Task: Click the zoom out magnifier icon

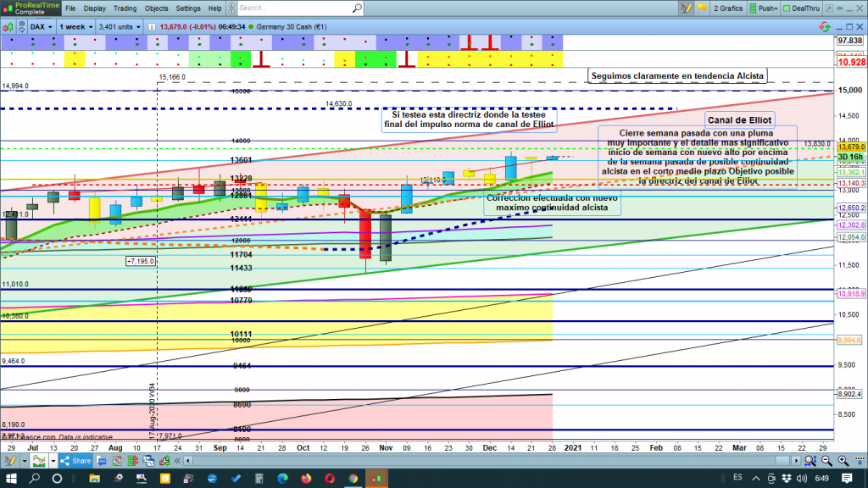Action: tap(826, 460)
